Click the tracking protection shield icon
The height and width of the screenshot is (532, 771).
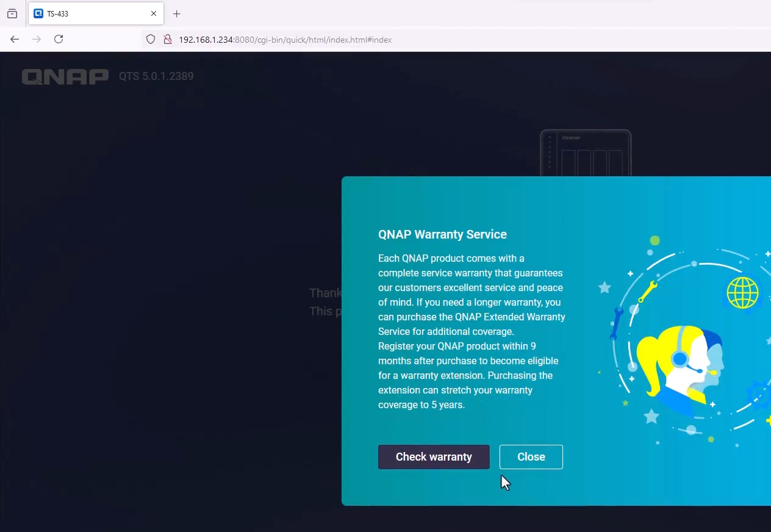[151, 40]
